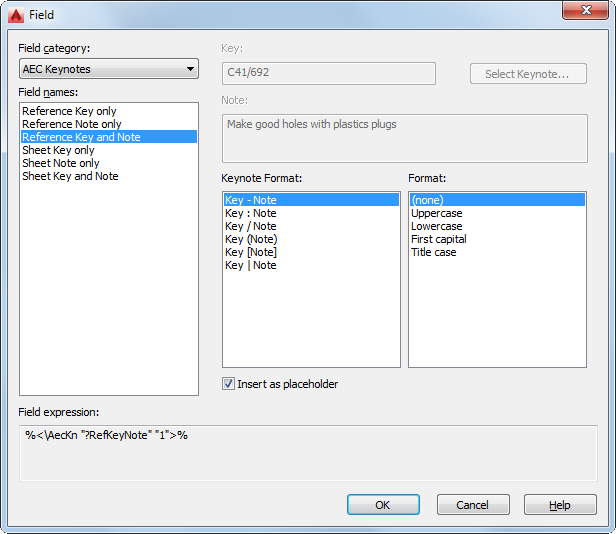Open the Field category dropdown
The image size is (616, 534).
(x=109, y=69)
